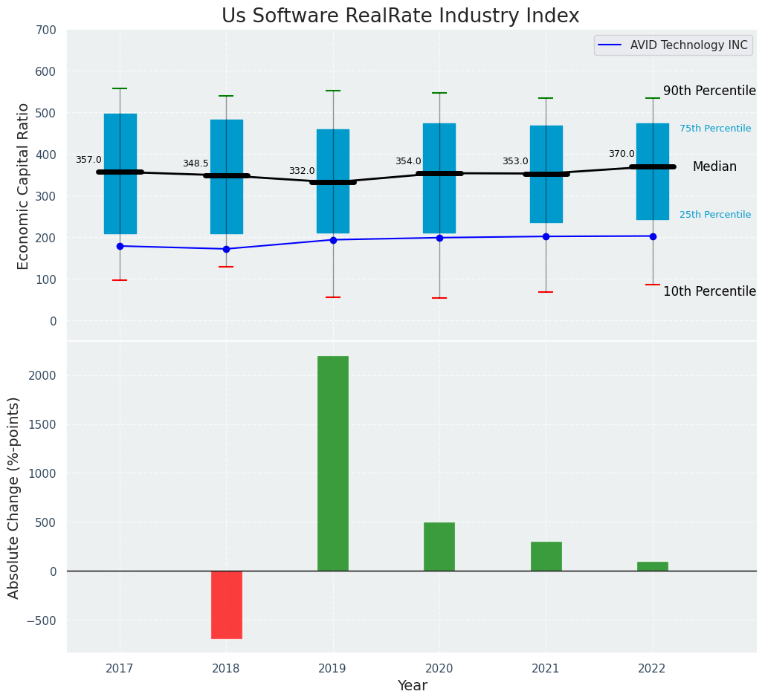Click the red 2018 negative change bar
The width and height of the screenshot is (765, 700).
pyautogui.click(x=227, y=605)
